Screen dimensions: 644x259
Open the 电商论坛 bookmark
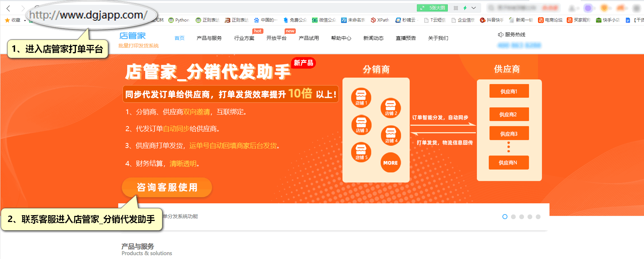point(550,20)
